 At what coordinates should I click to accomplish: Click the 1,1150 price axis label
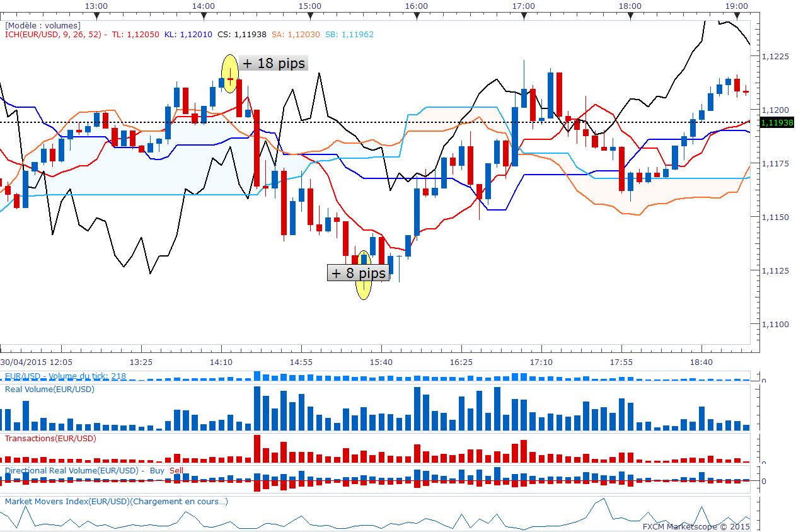776,217
